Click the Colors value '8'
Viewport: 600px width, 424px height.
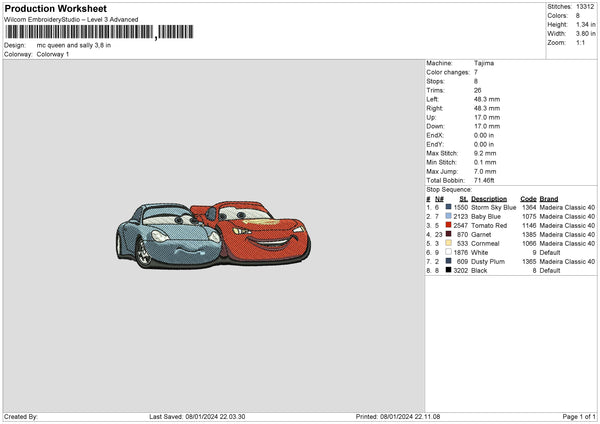pyautogui.click(x=578, y=16)
